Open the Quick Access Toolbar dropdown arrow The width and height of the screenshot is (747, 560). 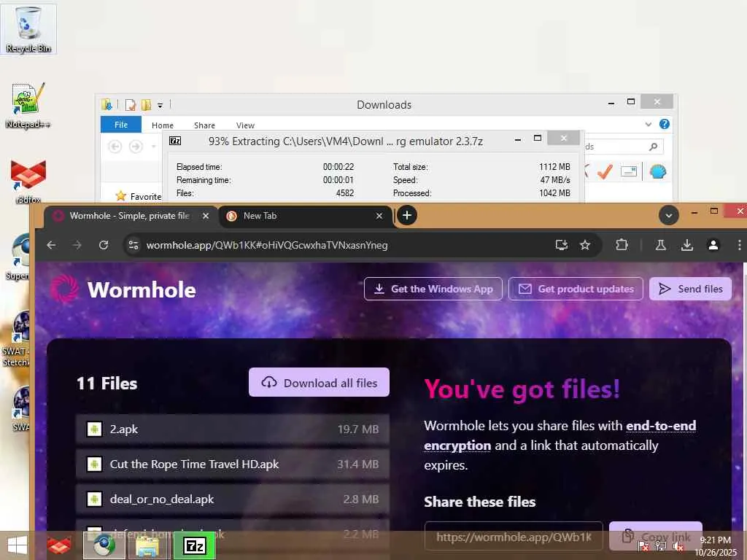[160, 105]
